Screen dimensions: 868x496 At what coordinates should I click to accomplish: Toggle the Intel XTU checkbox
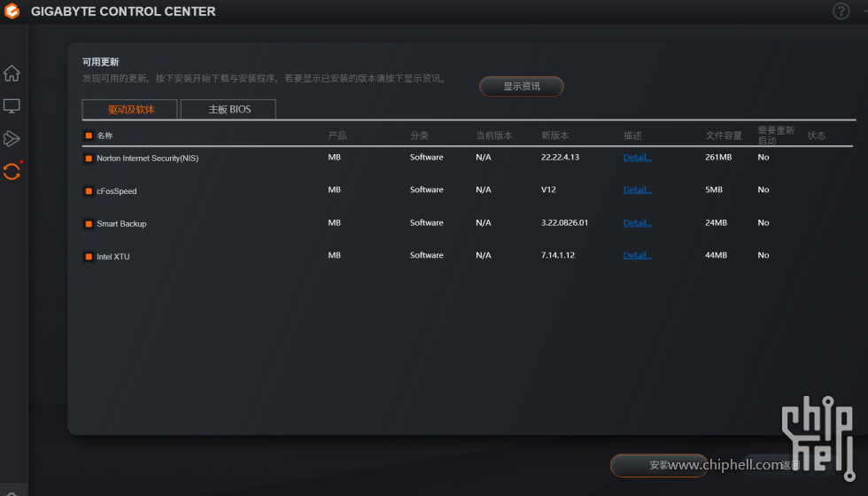pyautogui.click(x=89, y=256)
